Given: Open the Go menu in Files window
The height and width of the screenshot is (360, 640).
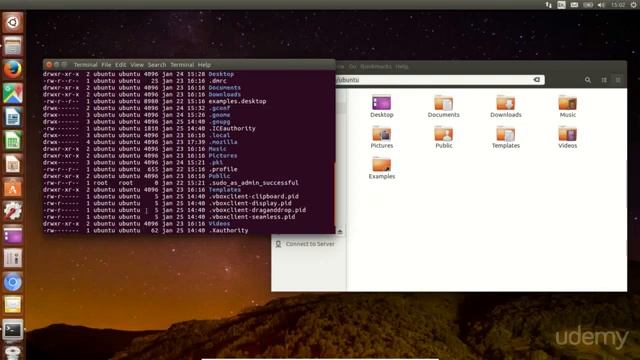Looking at the screenshot, I should pos(353,66).
